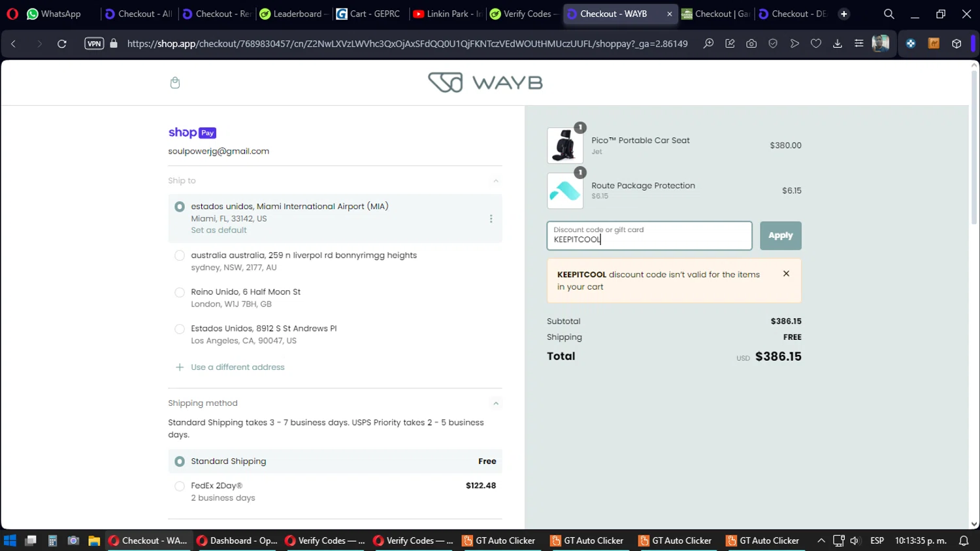Screen dimensions: 980x551
Task: Switch to the Verify Codes tab
Action: pyautogui.click(x=524, y=14)
